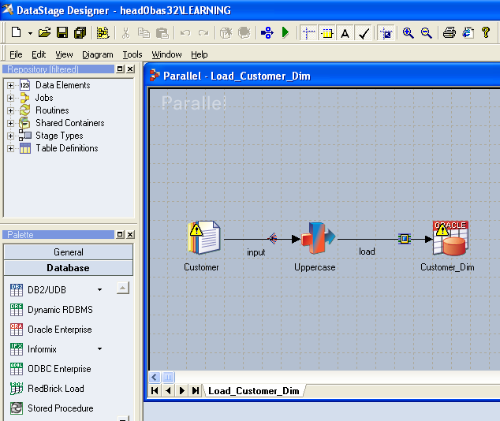This screenshot has width=500, height=421.
Task: Click the Open folder toolbar icon
Action: pos(44,33)
